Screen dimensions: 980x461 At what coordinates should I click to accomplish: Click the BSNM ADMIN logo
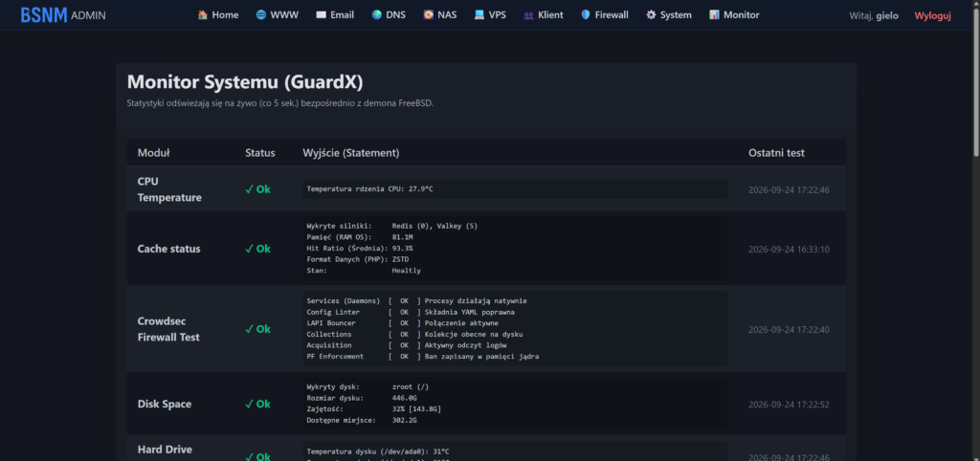63,15
